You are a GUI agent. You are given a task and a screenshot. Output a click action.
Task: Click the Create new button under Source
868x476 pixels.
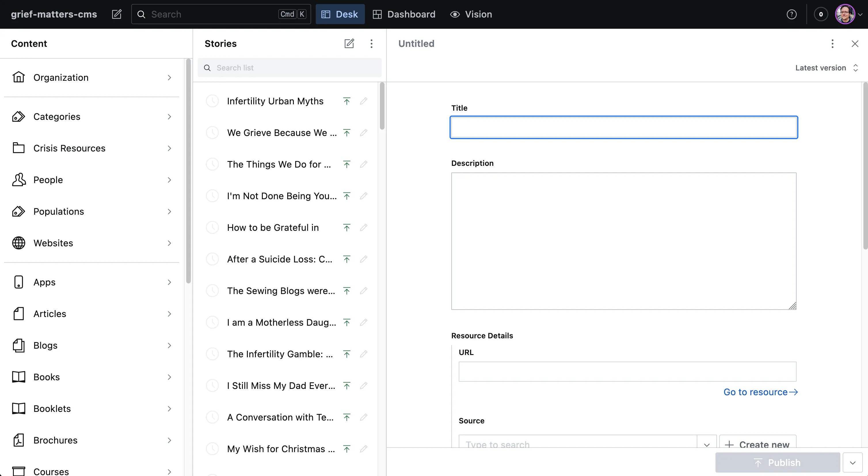coord(757,444)
